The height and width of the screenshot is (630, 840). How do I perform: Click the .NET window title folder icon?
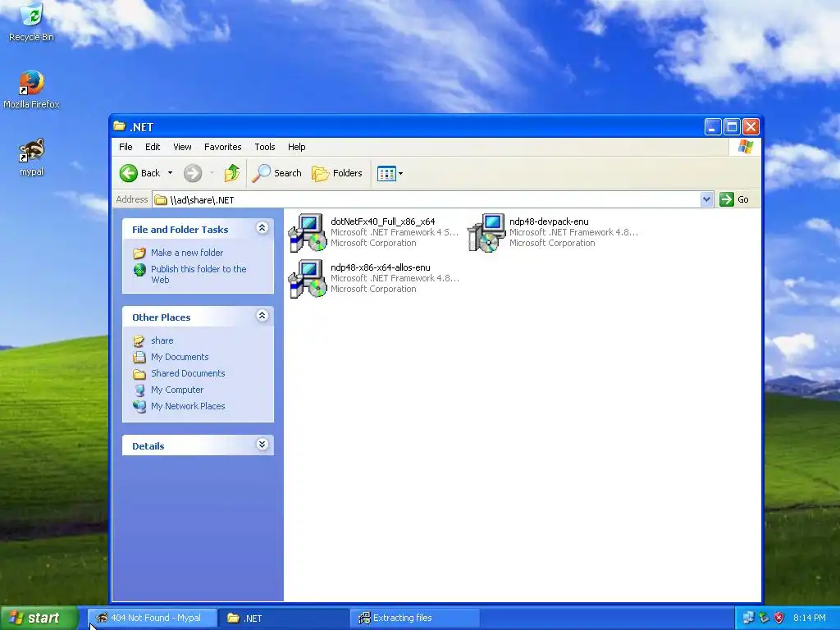pyautogui.click(x=120, y=126)
